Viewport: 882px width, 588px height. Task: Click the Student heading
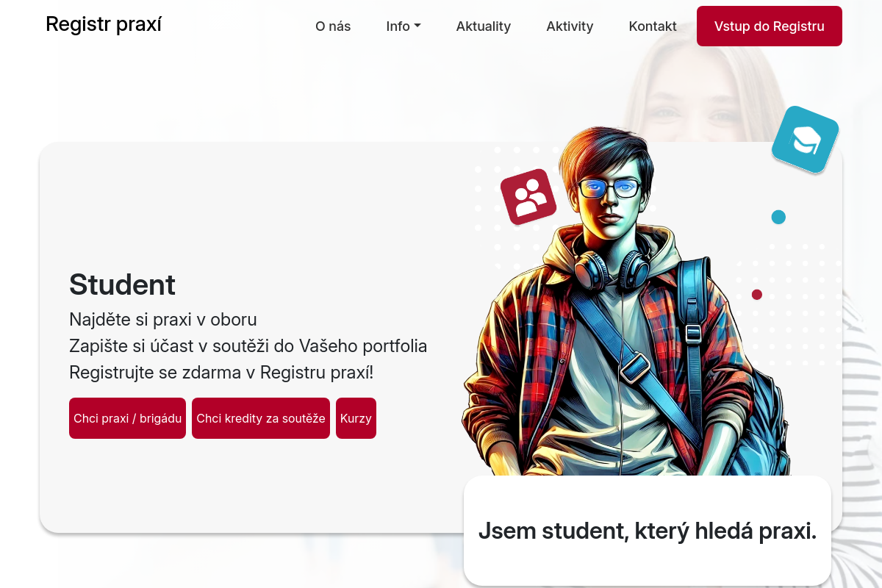pos(122,284)
